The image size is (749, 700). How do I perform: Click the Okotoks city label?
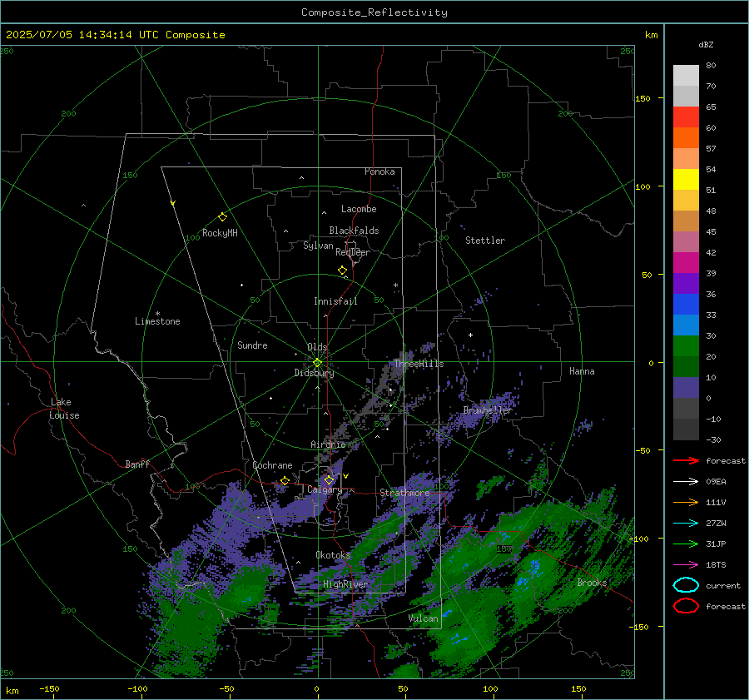pos(333,554)
